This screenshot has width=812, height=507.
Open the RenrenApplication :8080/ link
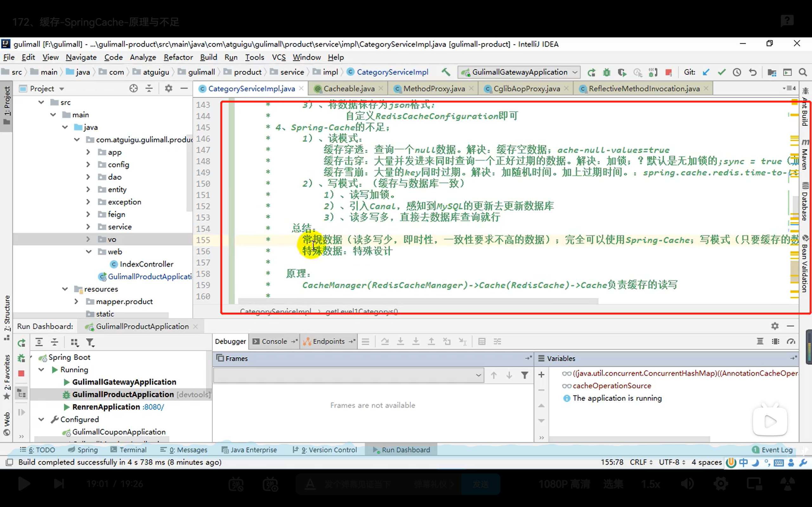pyautogui.click(x=153, y=407)
